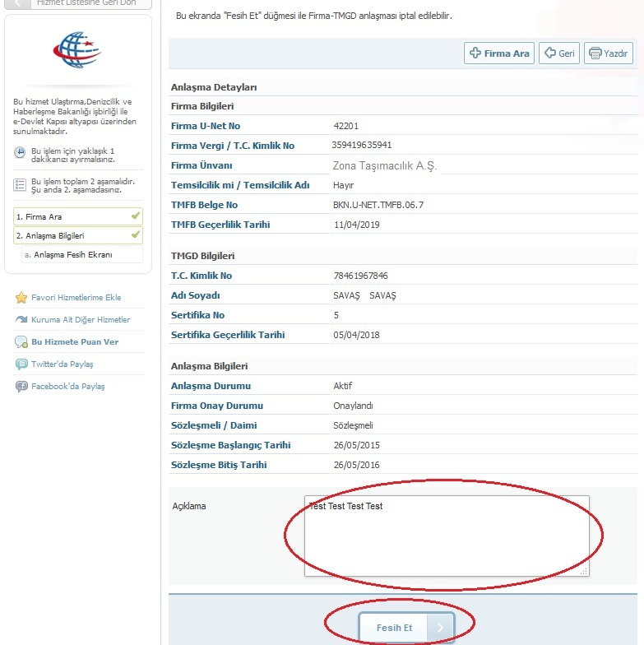This screenshot has height=645, width=644.
Task: Click the ministry globe logo
Action: 78,52
